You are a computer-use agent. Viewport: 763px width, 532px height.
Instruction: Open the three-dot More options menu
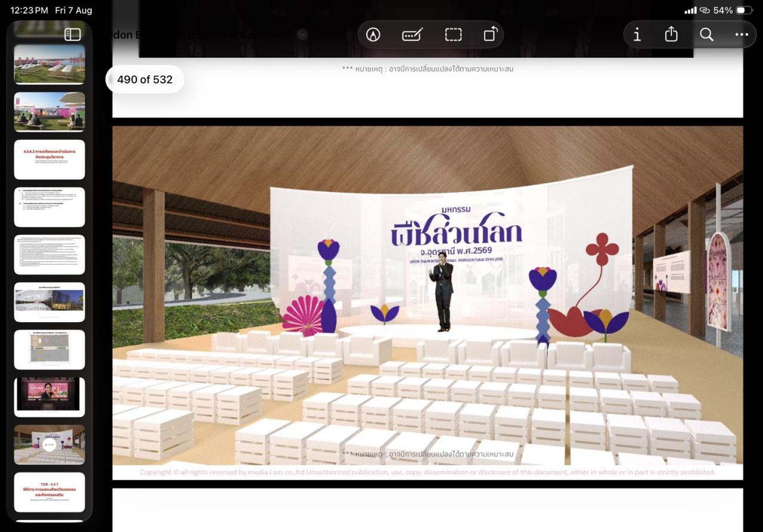pos(742,35)
